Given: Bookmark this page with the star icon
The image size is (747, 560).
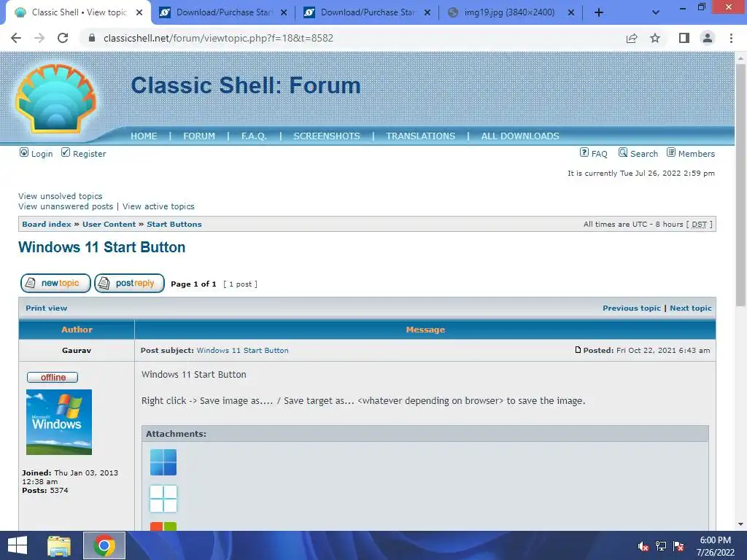Looking at the screenshot, I should click(655, 38).
